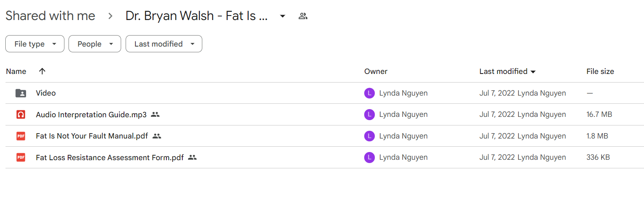Open the File type filter dropdown

point(35,44)
